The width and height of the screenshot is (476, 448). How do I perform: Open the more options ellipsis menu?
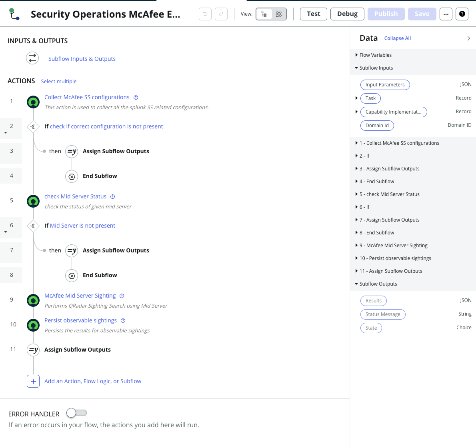446,14
